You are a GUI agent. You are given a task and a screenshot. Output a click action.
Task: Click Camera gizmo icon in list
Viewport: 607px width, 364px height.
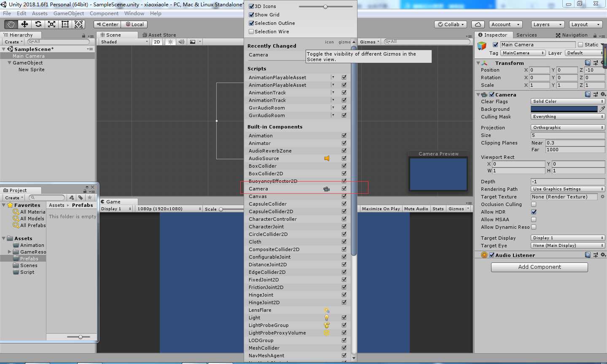326,189
